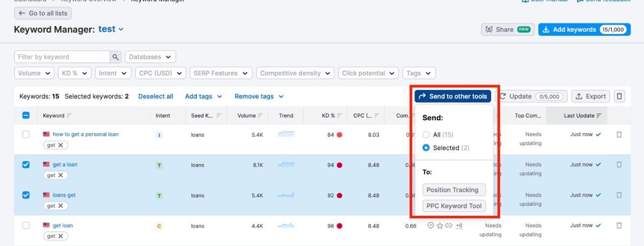The height and width of the screenshot is (246, 644).
Task: Click the Export button
Action: pos(591,96)
